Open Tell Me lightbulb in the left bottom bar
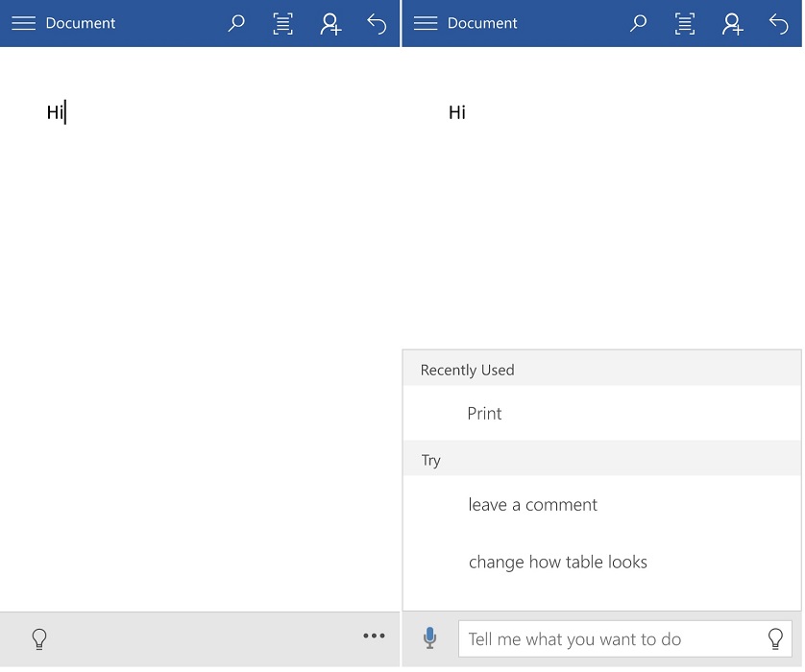The height and width of the screenshot is (672, 805). (39, 638)
